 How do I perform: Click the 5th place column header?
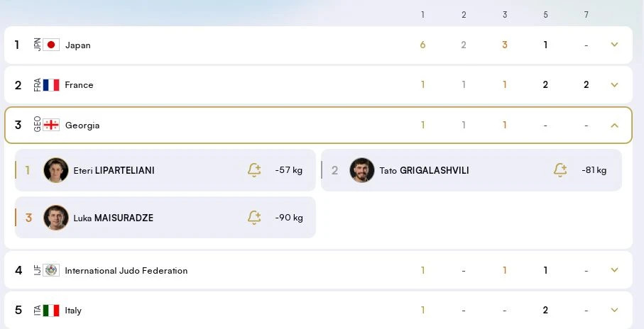[545, 14]
